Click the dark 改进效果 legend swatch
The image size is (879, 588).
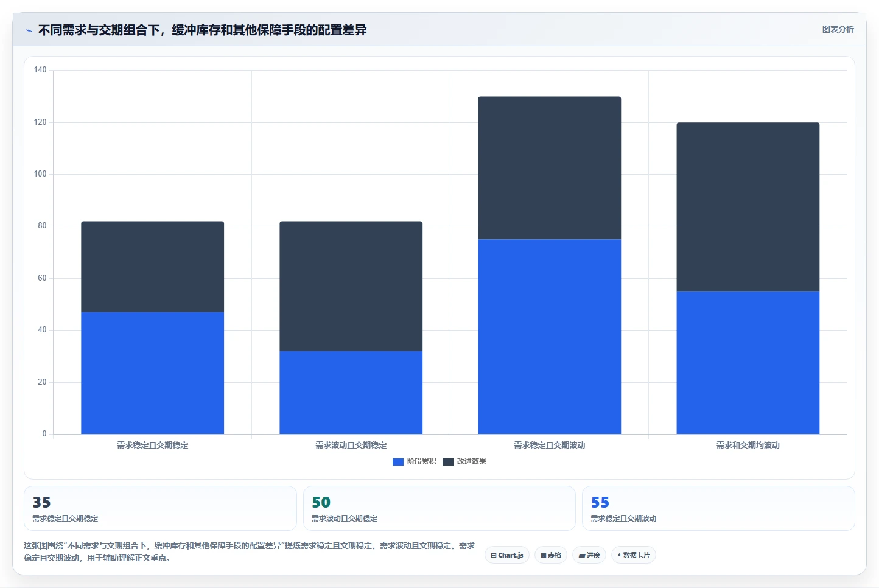point(448,462)
